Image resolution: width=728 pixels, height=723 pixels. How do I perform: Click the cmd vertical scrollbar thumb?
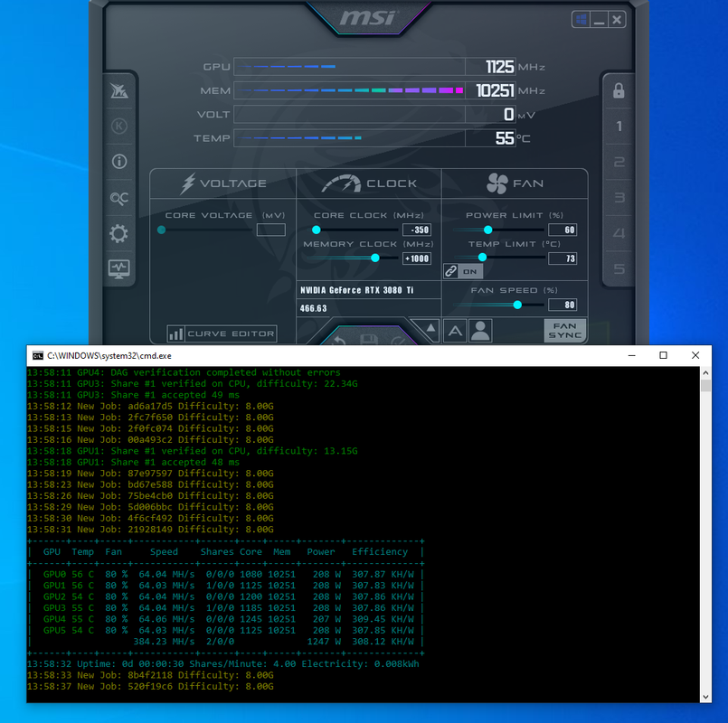coord(705,386)
